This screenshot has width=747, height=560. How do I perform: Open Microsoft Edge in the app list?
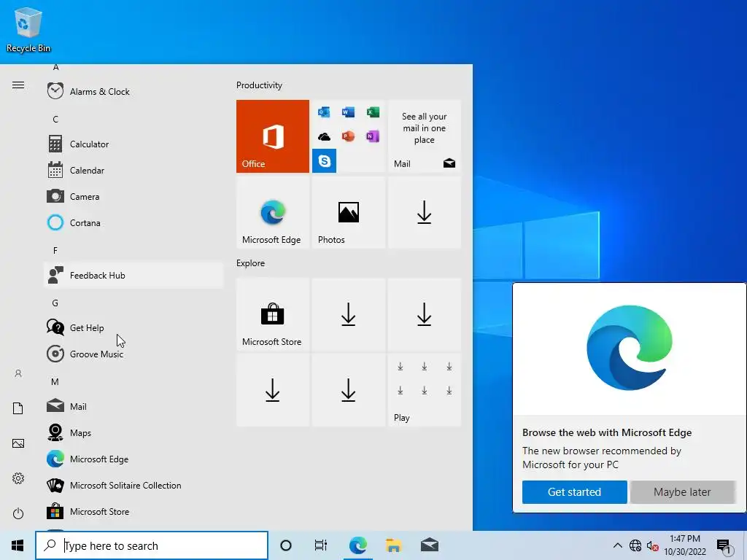click(133, 459)
